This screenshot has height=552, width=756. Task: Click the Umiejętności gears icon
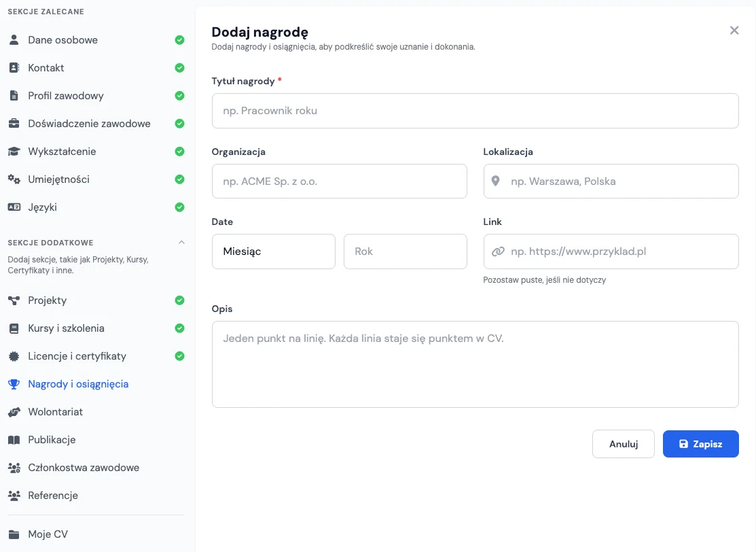click(14, 179)
